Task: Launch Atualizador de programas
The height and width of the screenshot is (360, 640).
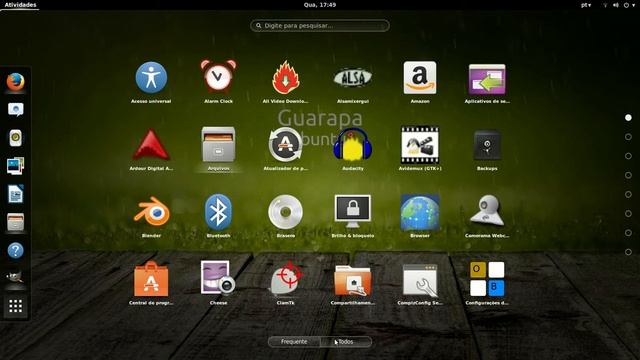Action: 286,144
